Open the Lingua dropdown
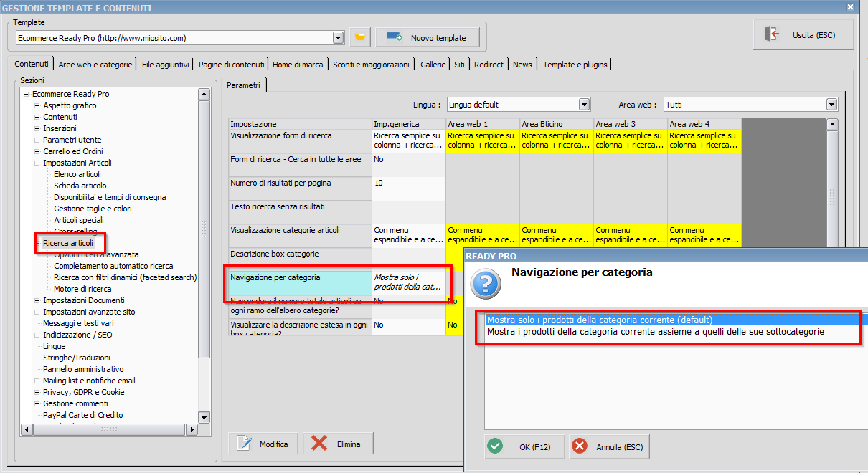868x473 pixels. [584, 105]
